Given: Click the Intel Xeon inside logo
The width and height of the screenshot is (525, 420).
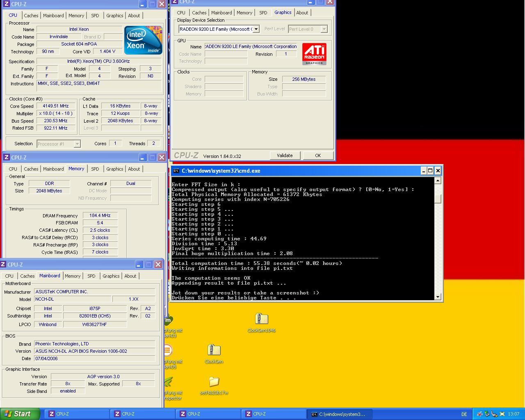Looking at the screenshot, I should (x=143, y=40).
